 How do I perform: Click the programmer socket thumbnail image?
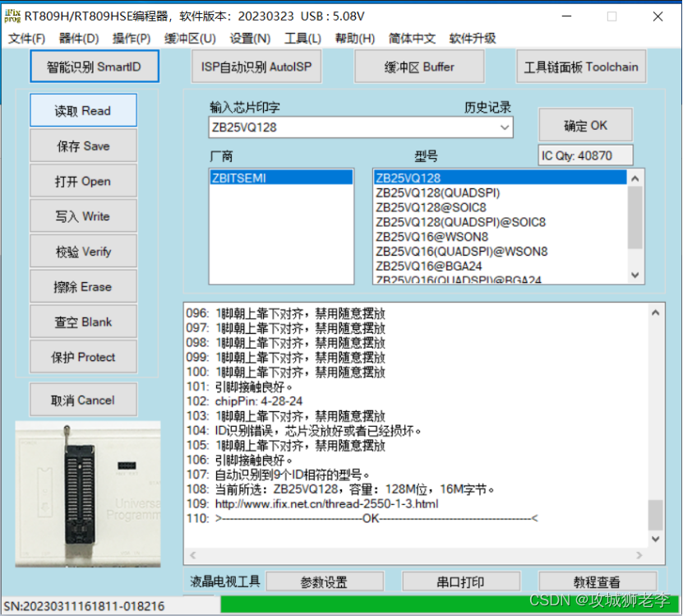88,494
